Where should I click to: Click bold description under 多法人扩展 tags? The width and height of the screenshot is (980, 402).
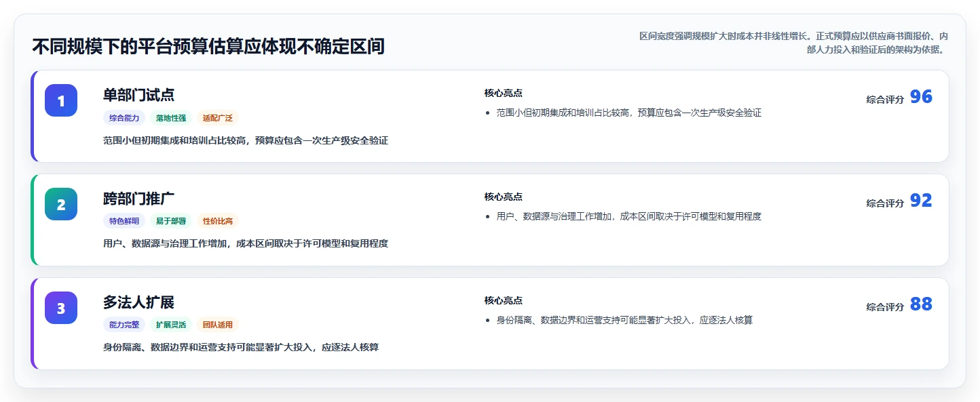point(241,348)
